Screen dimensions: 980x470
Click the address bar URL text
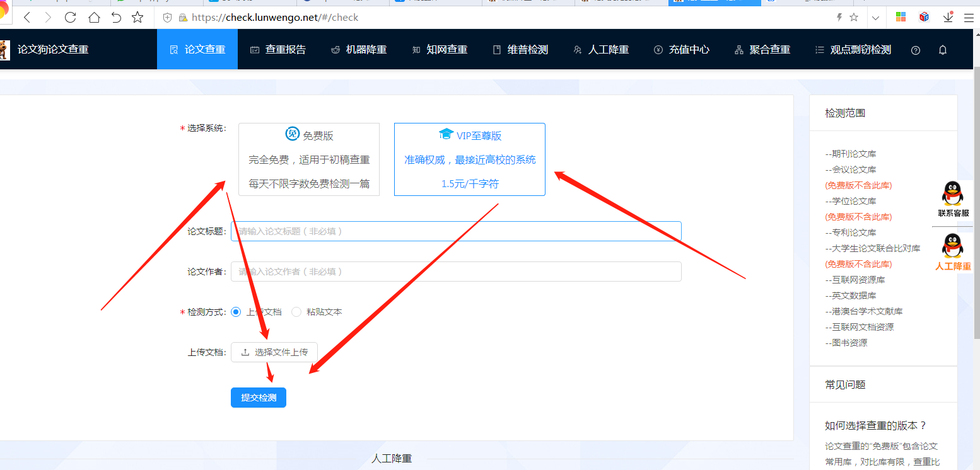[275, 18]
